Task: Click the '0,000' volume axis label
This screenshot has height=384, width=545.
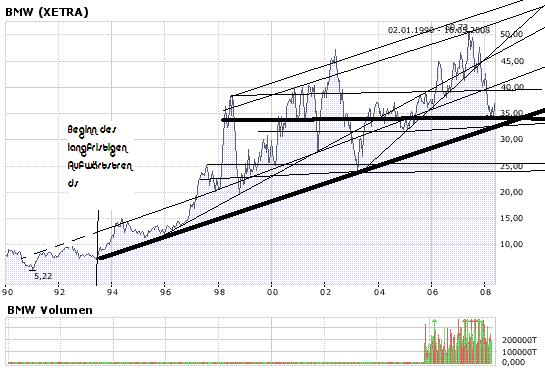Action: point(514,362)
